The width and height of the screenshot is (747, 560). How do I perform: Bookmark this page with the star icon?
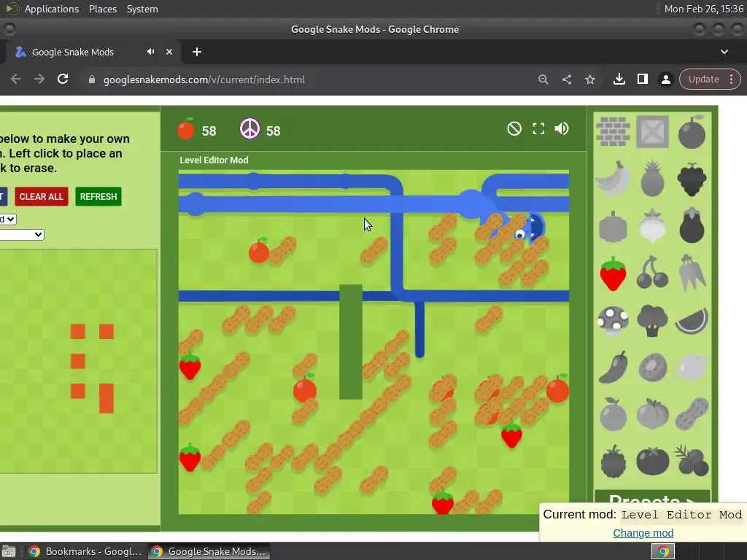pyautogui.click(x=589, y=79)
